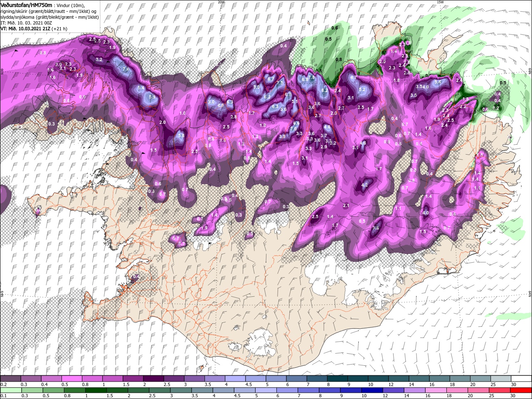Select the dusky purple 0.2–0.3 upper legend swatch
Screen dimensions: 532x399
pyautogui.click(x=10, y=378)
